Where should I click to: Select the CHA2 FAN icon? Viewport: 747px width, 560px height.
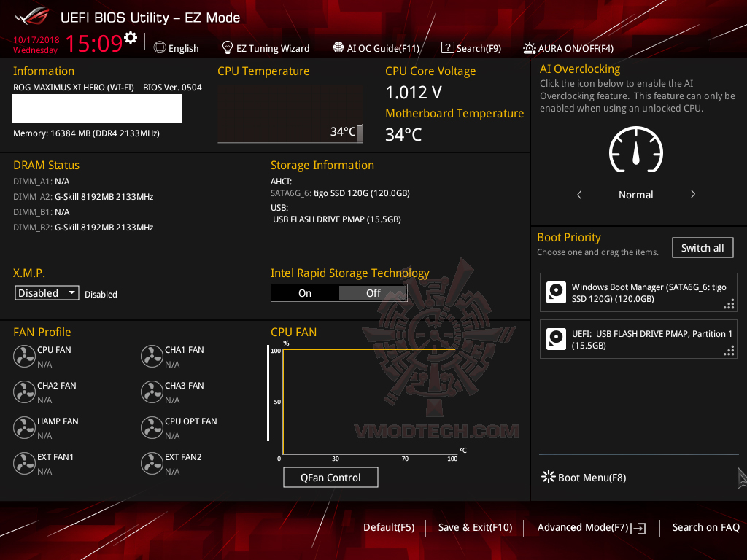(x=24, y=392)
